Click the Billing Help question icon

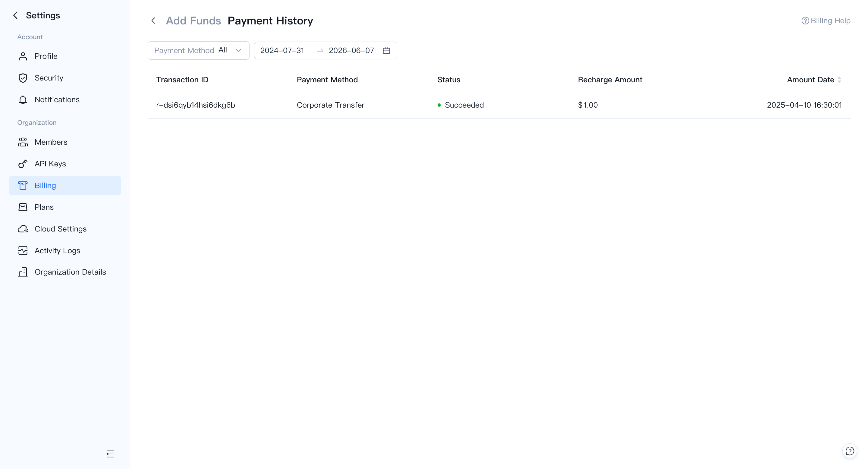(x=805, y=21)
